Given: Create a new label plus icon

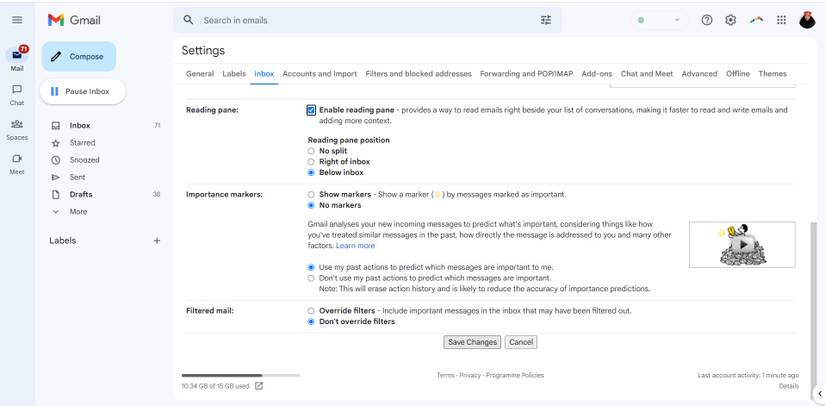Looking at the screenshot, I should click(x=156, y=241).
